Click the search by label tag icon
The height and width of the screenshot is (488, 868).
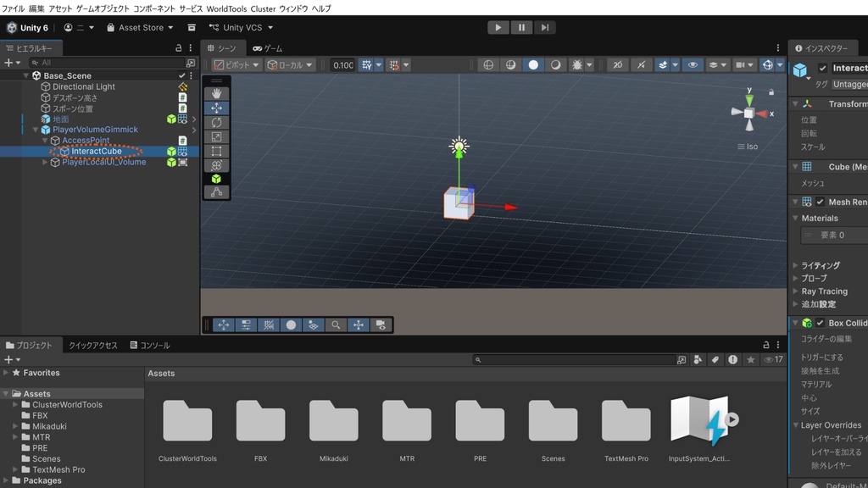pyautogui.click(x=715, y=359)
